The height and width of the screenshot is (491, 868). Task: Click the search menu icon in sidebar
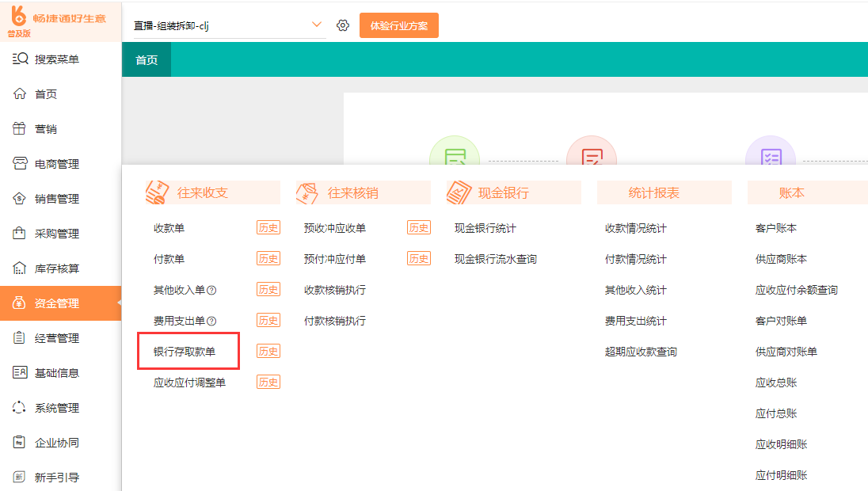click(x=20, y=59)
